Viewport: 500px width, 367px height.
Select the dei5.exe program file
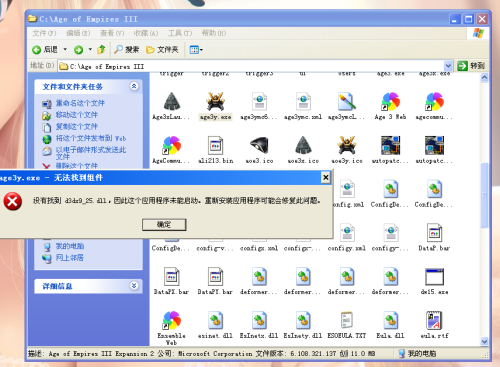pyautogui.click(x=434, y=281)
